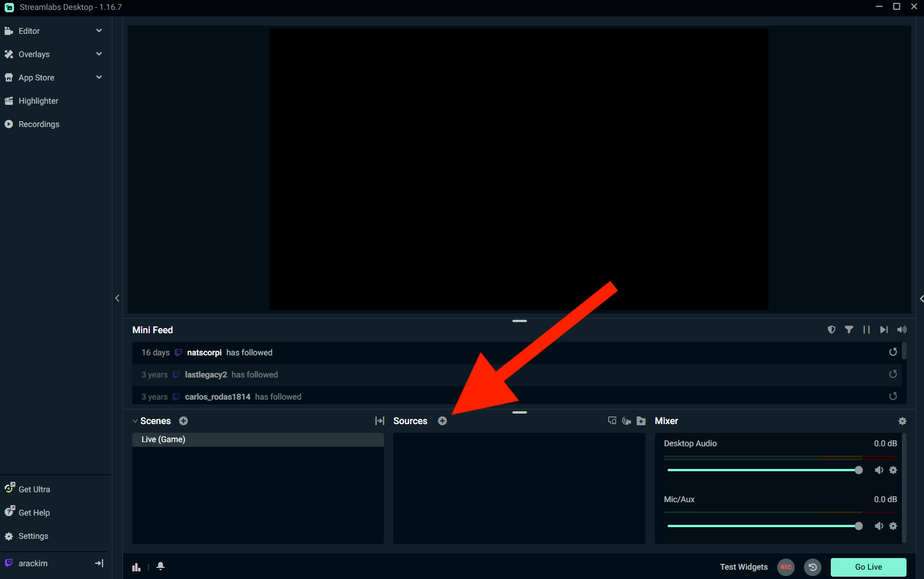The image size is (924, 579).
Task: Mute Desktop Audio speaker icon
Action: tap(879, 470)
